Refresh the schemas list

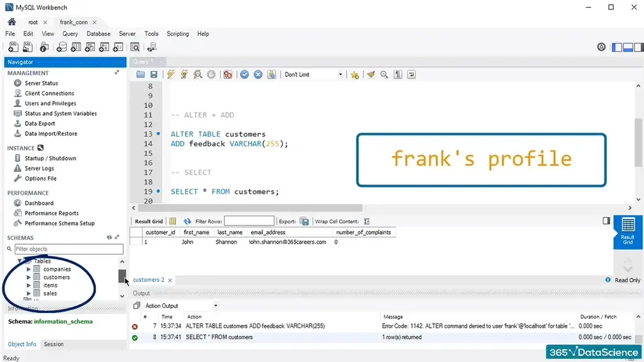tap(109, 237)
